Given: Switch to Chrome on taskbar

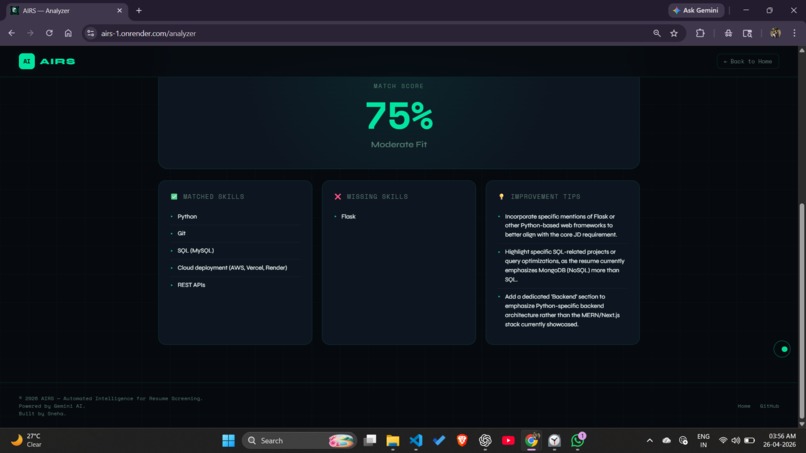Looking at the screenshot, I should pyautogui.click(x=531, y=440).
